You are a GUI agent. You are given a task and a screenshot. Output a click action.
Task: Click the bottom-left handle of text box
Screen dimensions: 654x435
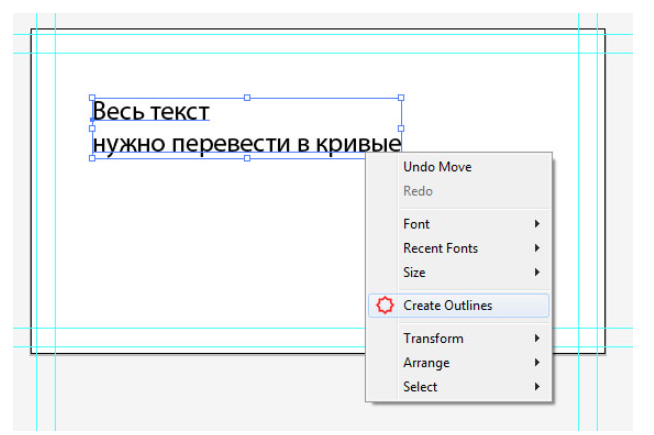coord(92,158)
